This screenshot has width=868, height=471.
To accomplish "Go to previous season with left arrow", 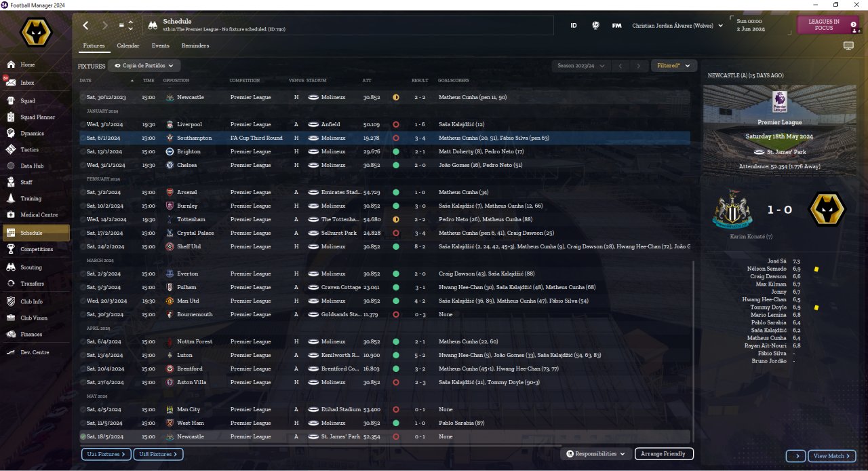I will pyautogui.click(x=620, y=66).
